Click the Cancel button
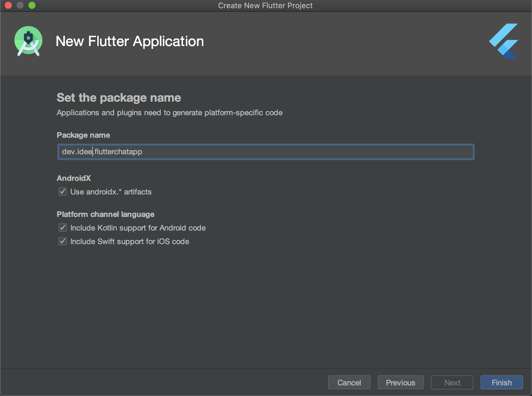 pos(349,382)
